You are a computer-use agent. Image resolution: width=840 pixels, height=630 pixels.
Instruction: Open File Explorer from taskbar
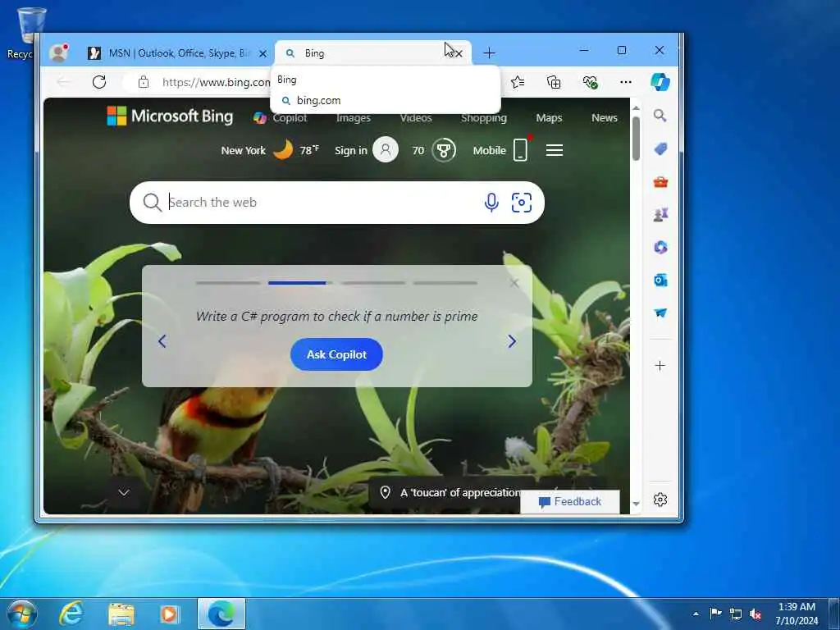tap(121, 614)
